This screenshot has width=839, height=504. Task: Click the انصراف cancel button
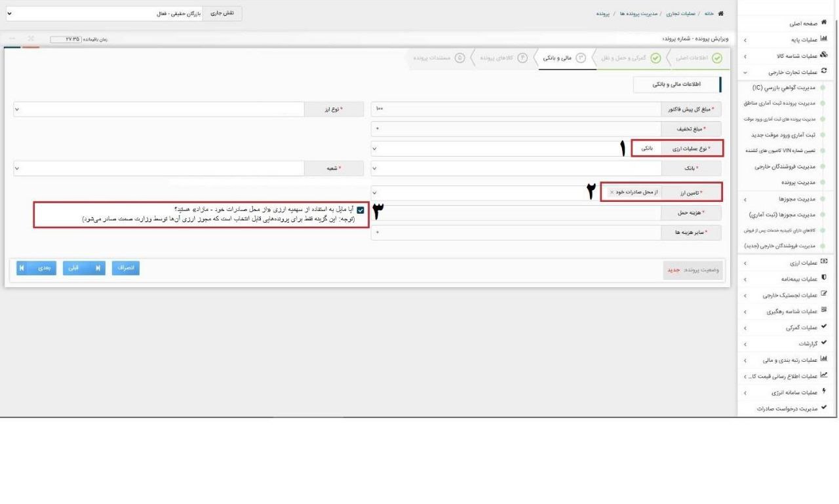[x=125, y=268]
